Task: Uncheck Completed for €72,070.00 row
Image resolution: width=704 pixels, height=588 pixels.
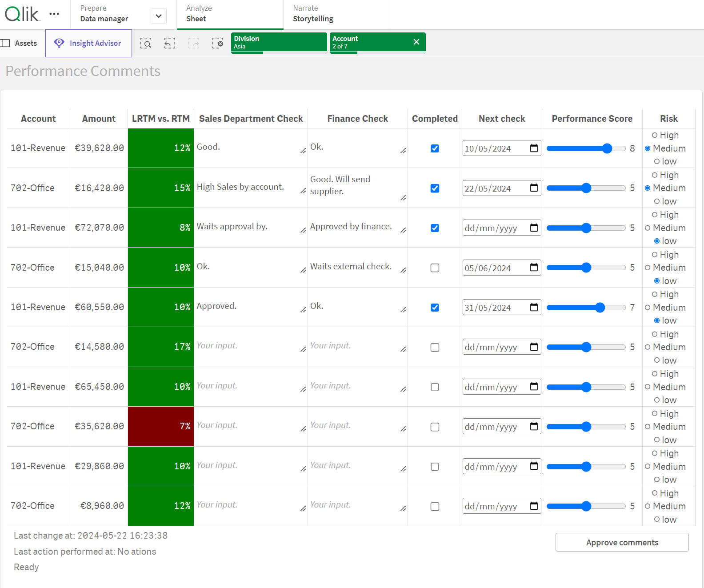Action: tap(435, 228)
